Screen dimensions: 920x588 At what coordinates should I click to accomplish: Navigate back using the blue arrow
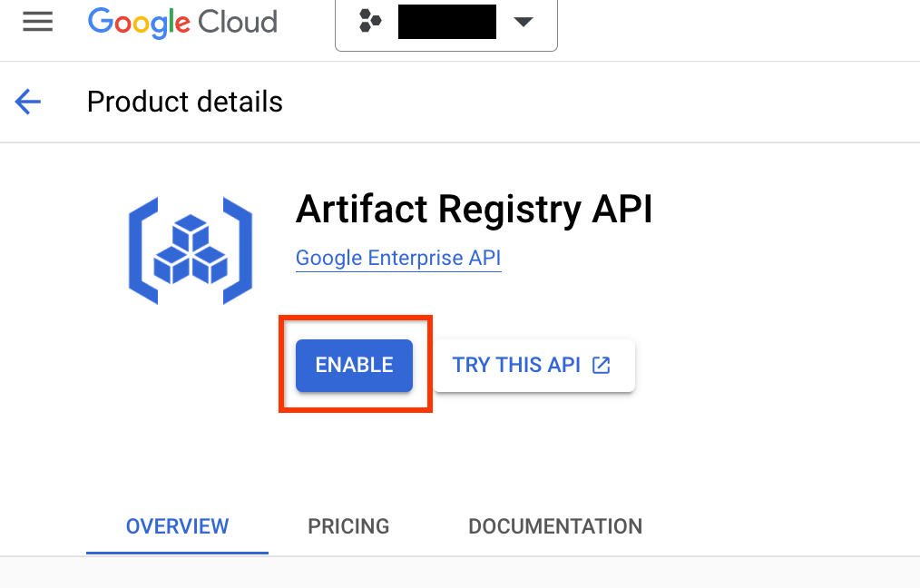[27, 102]
